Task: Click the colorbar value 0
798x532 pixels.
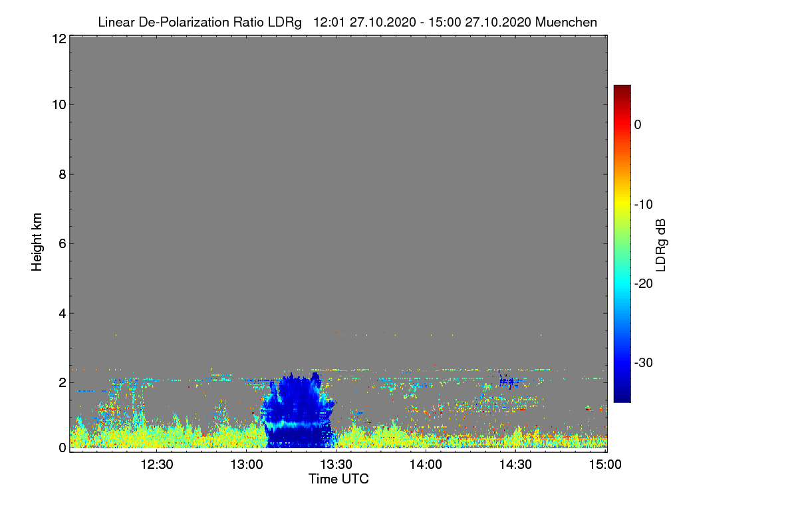Action: click(x=638, y=124)
